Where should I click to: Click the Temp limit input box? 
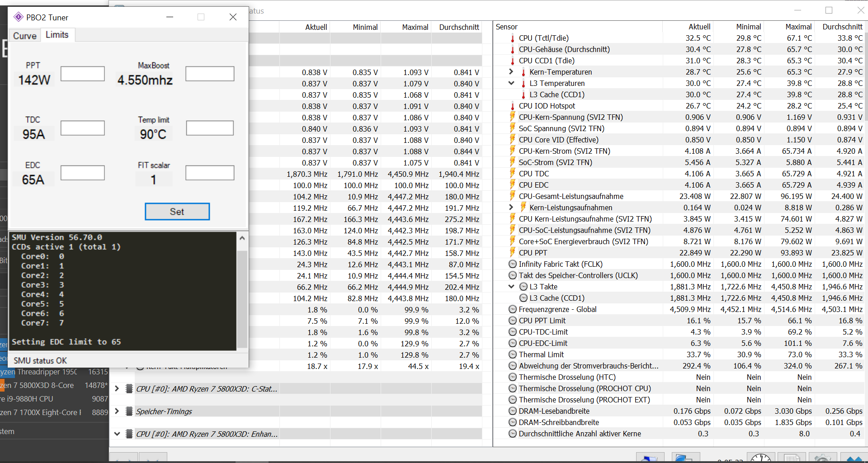click(210, 128)
